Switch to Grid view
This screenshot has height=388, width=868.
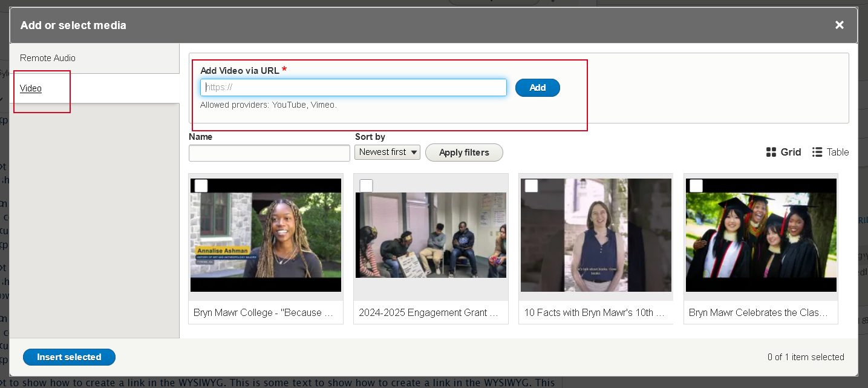pyautogui.click(x=783, y=152)
